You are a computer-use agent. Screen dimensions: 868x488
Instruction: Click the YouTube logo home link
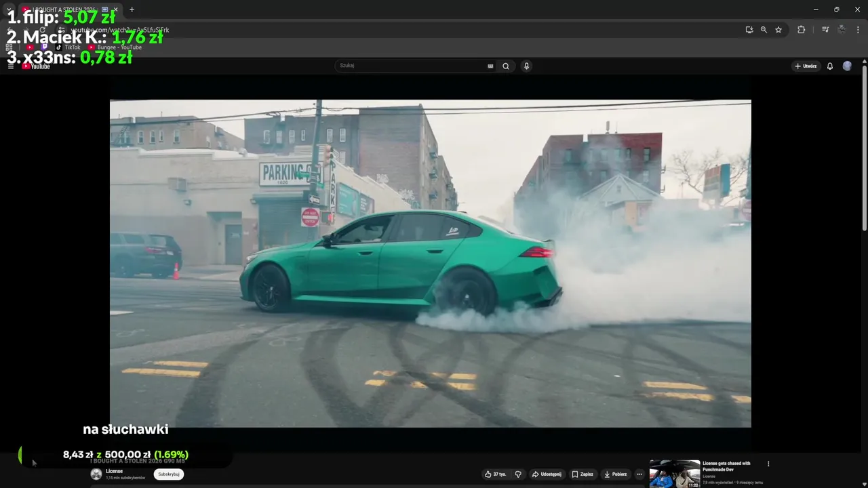36,66
